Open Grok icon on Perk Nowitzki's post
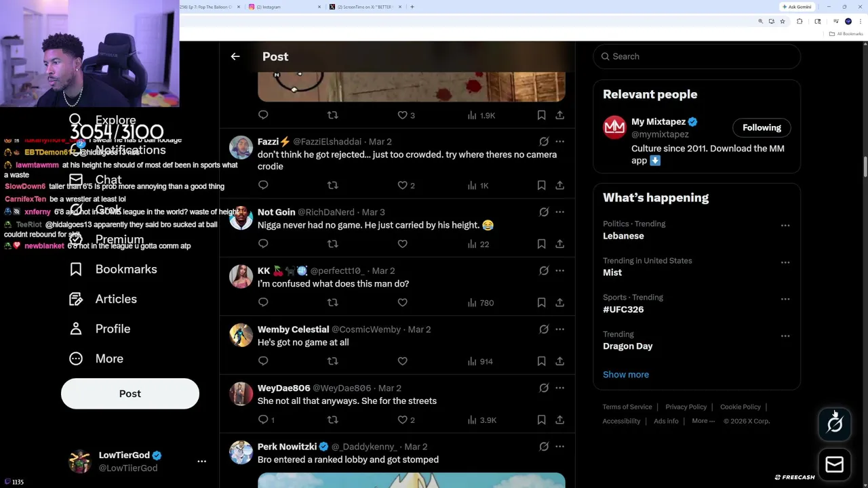This screenshot has height=488, width=868. pyautogui.click(x=544, y=447)
